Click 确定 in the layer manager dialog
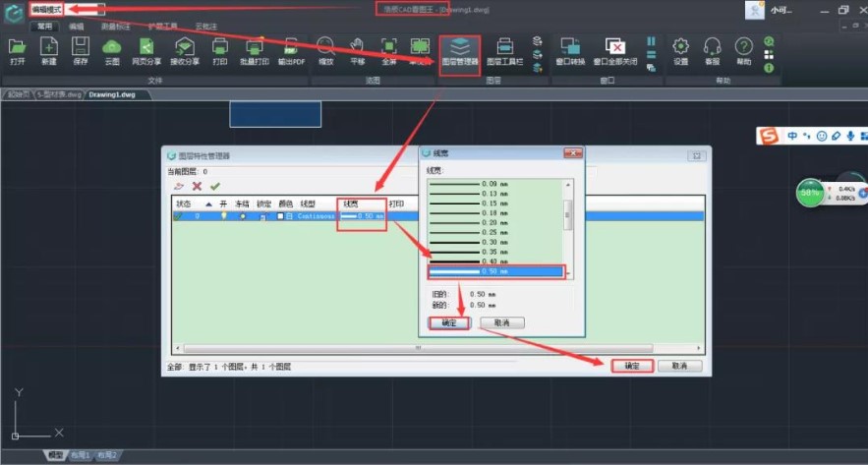This screenshot has width=868, height=465. (632, 366)
